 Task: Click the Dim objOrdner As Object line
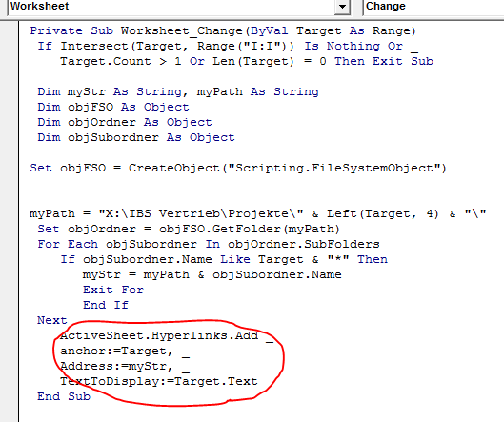tap(125, 123)
